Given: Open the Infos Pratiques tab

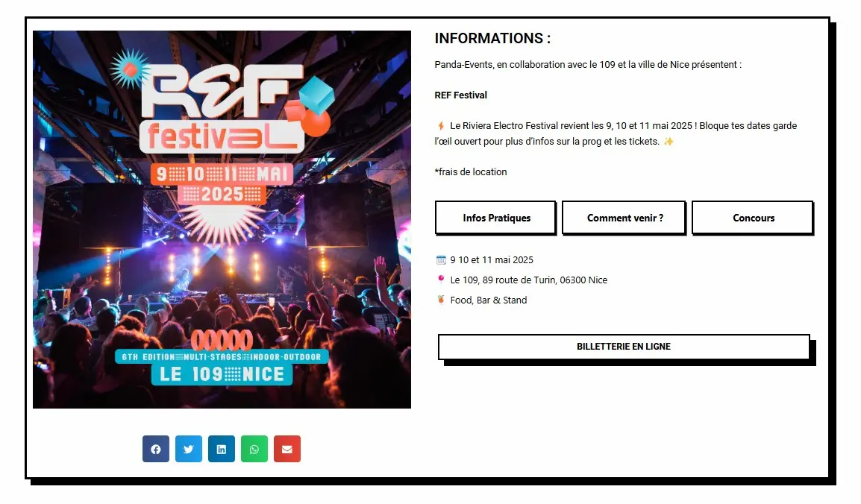Looking at the screenshot, I should coord(496,218).
